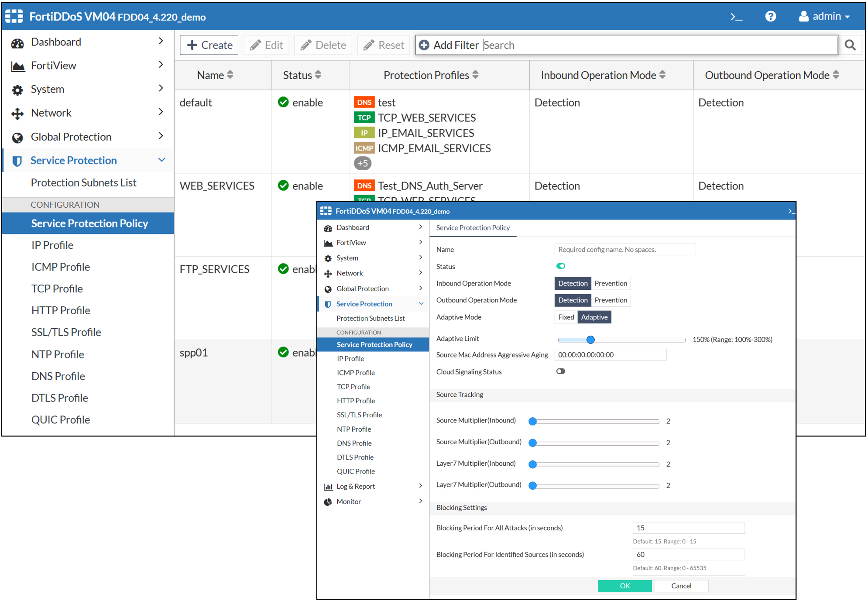Select the Network icon in the sidebar
This screenshot has height=601, width=868.
point(17,113)
